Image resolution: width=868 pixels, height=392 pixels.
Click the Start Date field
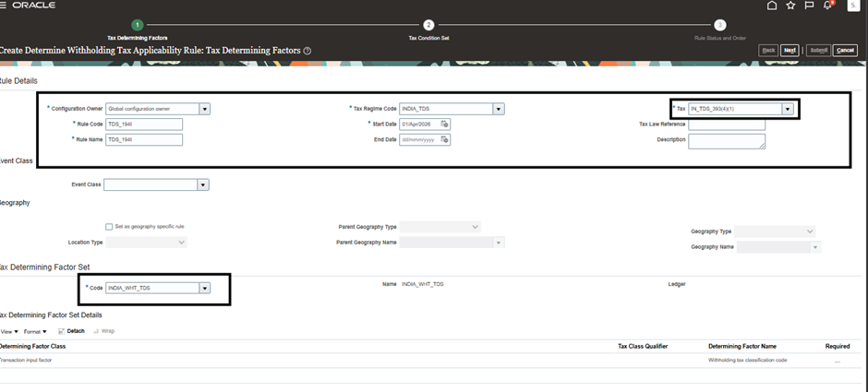(x=419, y=124)
